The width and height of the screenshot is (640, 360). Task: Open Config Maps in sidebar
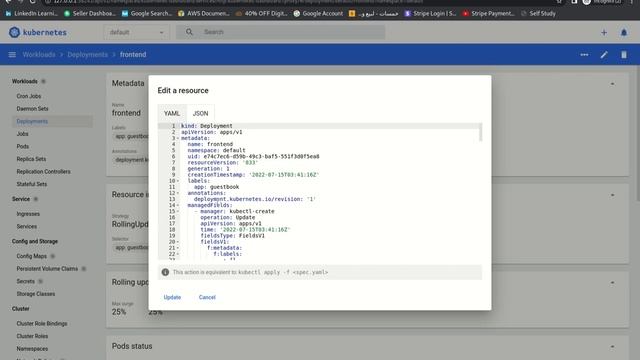[31, 256]
